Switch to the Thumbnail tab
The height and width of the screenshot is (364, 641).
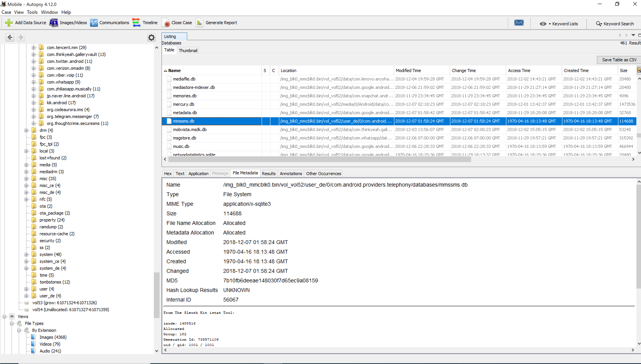pyautogui.click(x=188, y=51)
